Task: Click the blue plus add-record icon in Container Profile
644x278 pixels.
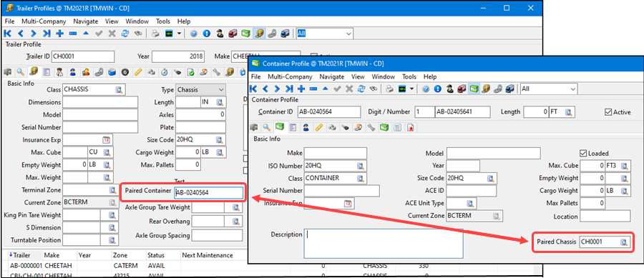Action: pos(301,89)
